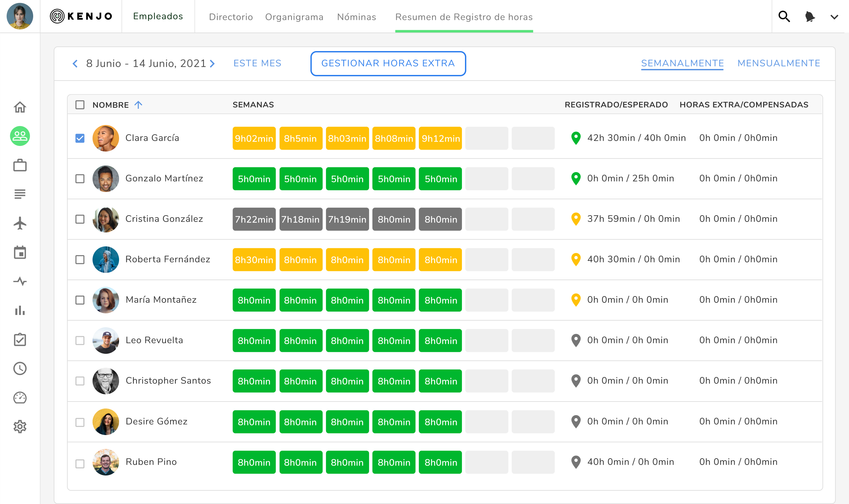
Task: Click the Gestionar Horas Extra button
Action: click(x=388, y=64)
